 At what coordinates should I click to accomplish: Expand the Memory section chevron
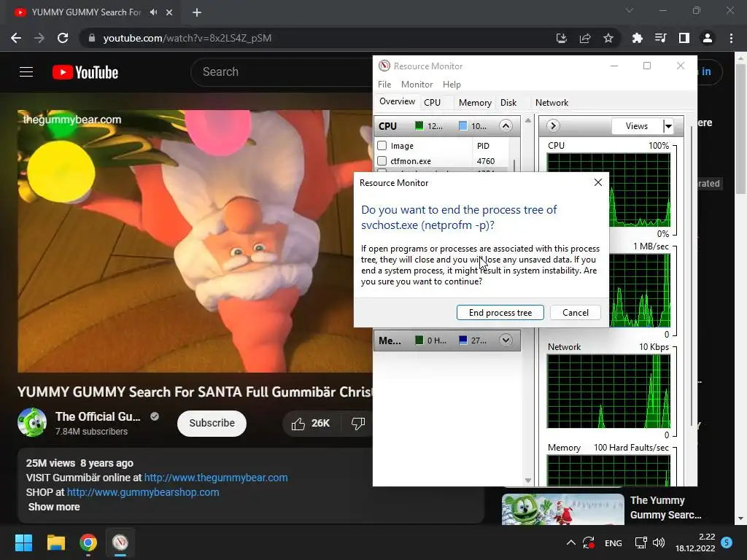(506, 340)
